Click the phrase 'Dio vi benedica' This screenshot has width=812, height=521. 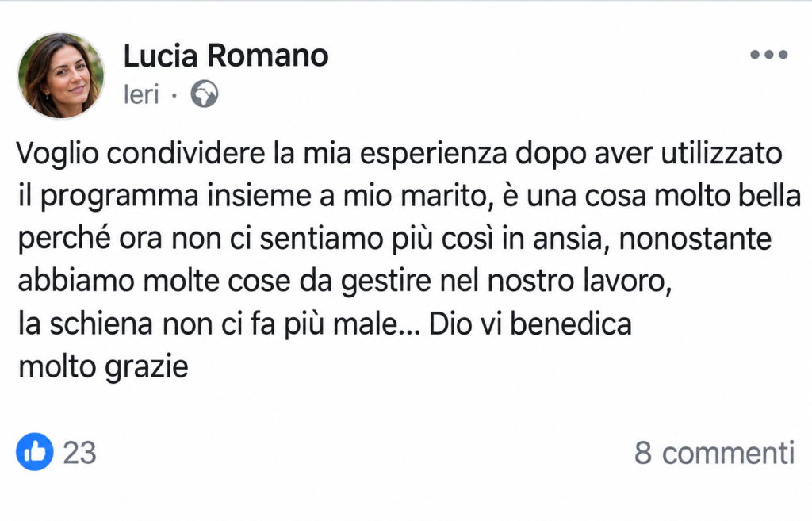click(530, 324)
